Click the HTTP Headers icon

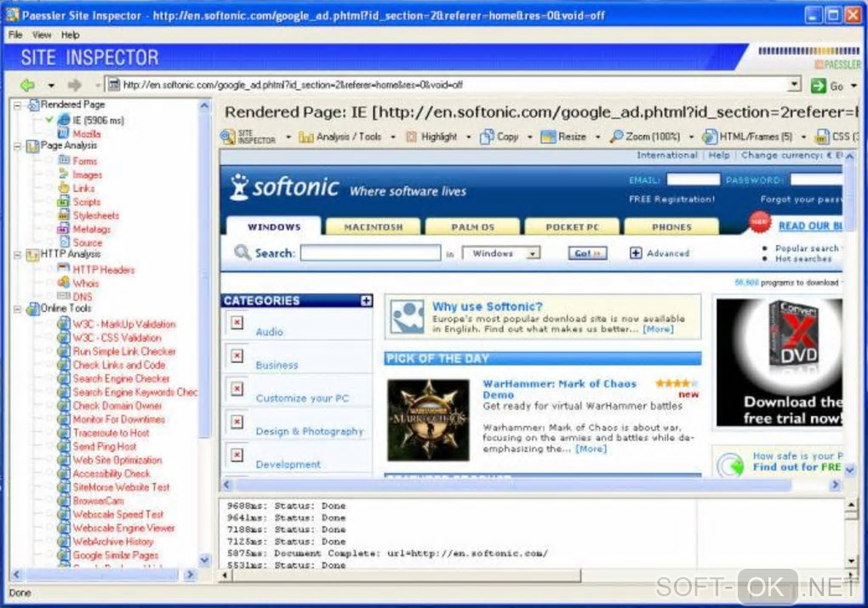pyautogui.click(x=64, y=269)
